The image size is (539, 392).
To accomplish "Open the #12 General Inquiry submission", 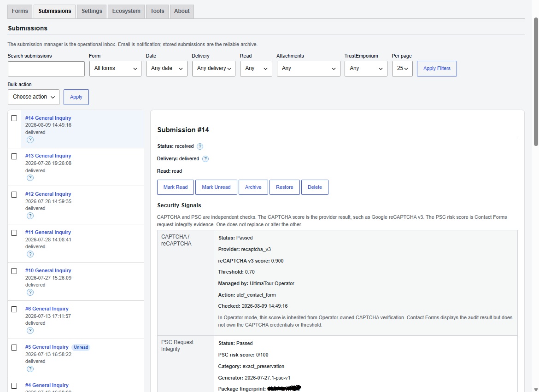I will [48, 194].
